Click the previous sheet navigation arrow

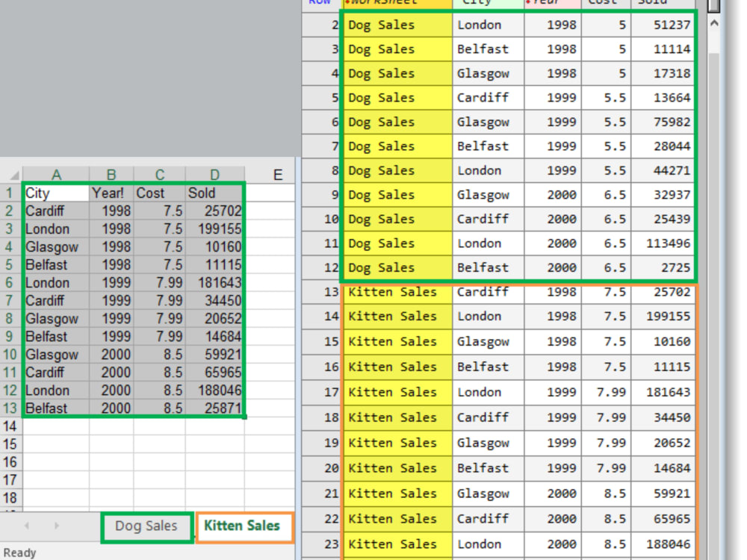click(27, 526)
